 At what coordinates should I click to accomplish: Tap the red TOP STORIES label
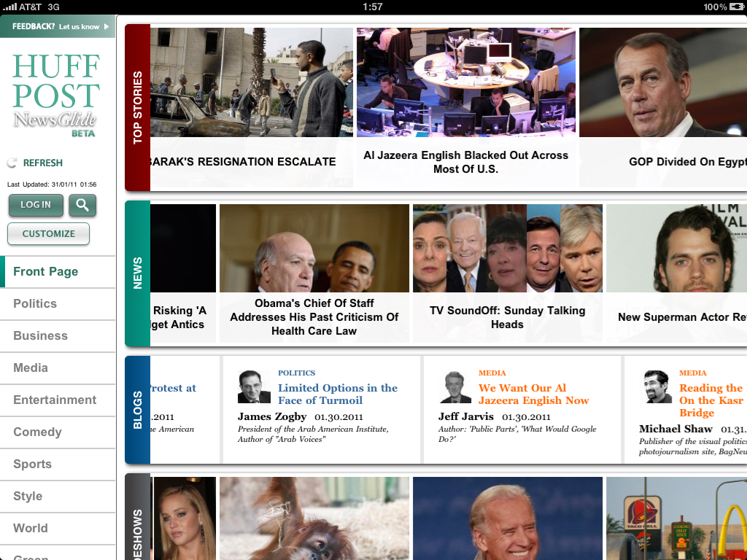coord(138,108)
